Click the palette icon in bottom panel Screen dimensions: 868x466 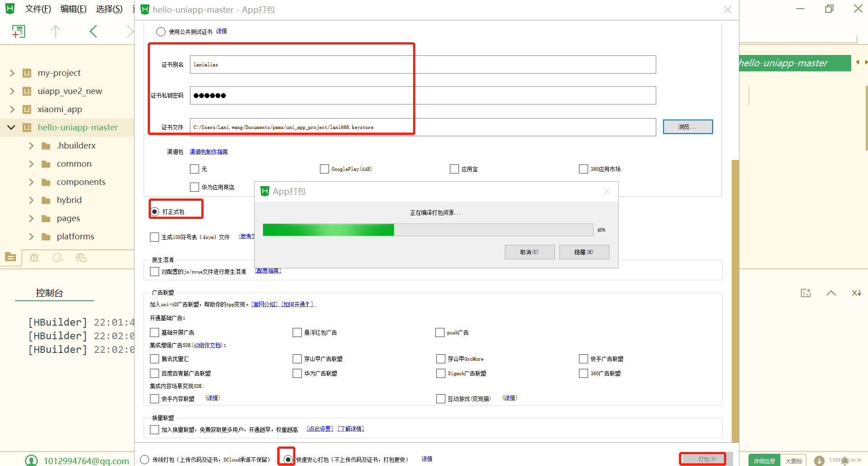click(x=81, y=258)
